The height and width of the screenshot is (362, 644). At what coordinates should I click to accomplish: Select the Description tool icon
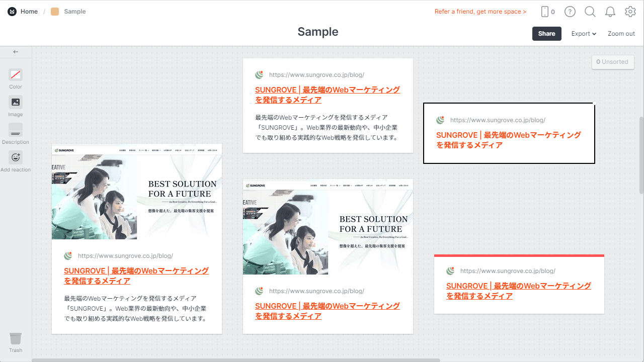click(16, 130)
